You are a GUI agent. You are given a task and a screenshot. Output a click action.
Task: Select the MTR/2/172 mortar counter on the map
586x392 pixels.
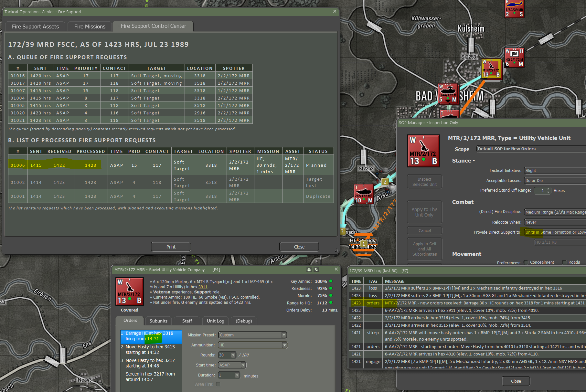point(491,69)
